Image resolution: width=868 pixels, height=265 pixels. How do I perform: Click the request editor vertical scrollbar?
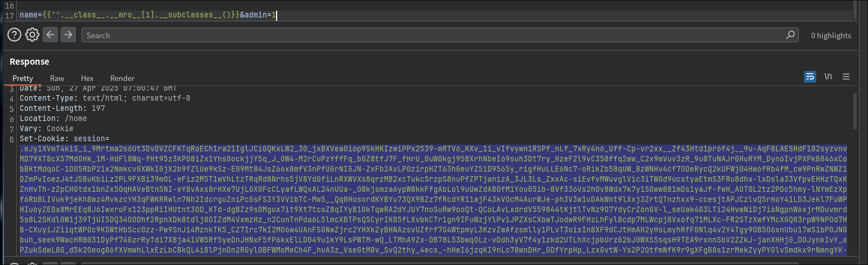pyautogui.click(x=856, y=10)
